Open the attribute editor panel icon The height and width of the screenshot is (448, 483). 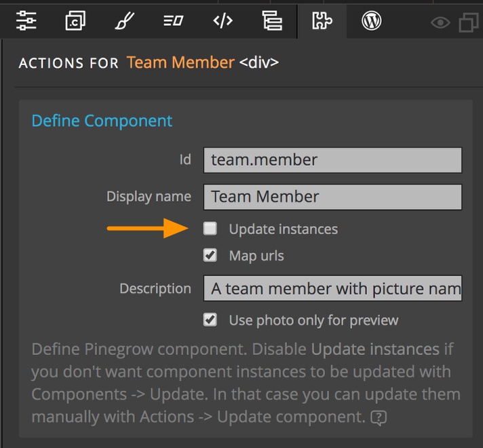pyautogui.click(x=174, y=21)
